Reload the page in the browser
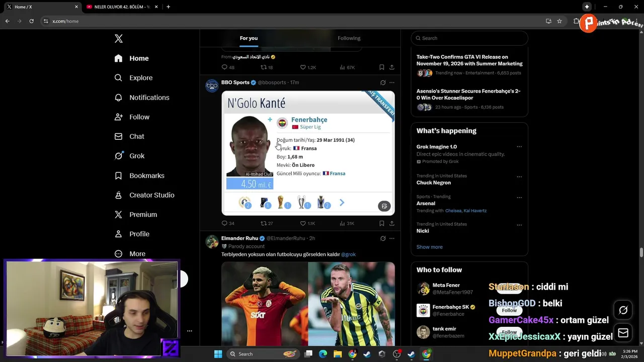This screenshot has width=644, height=362. pos(31,21)
